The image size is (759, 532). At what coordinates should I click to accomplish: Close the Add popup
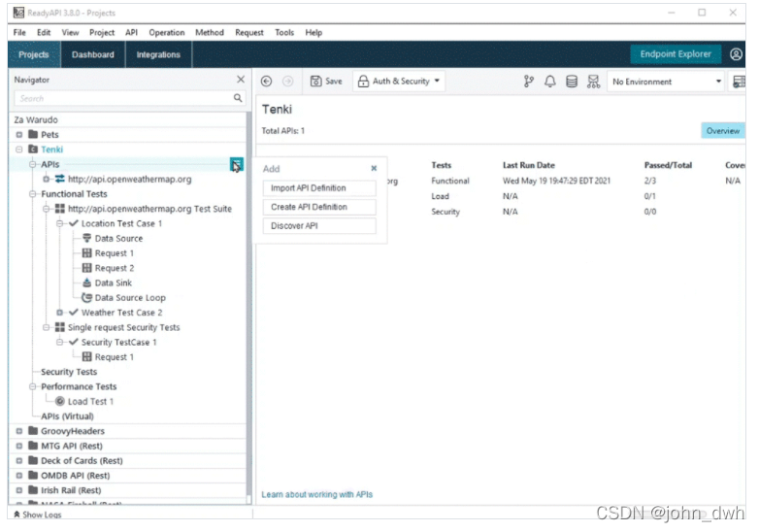[374, 169]
